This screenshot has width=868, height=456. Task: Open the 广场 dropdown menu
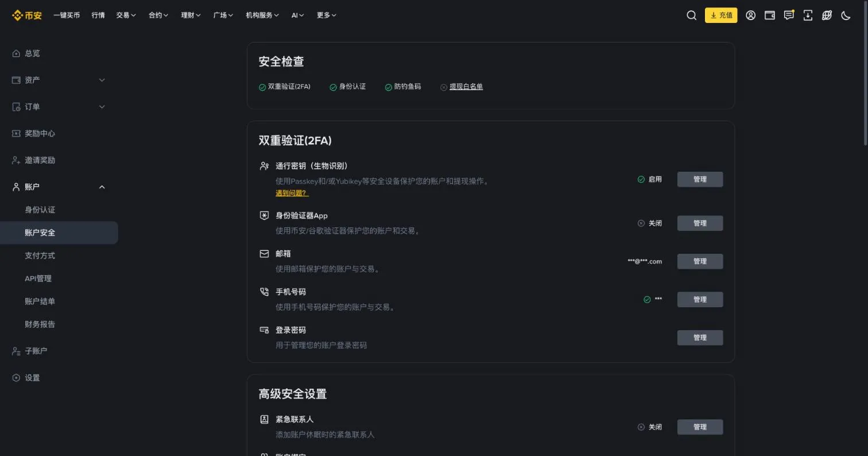click(223, 16)
